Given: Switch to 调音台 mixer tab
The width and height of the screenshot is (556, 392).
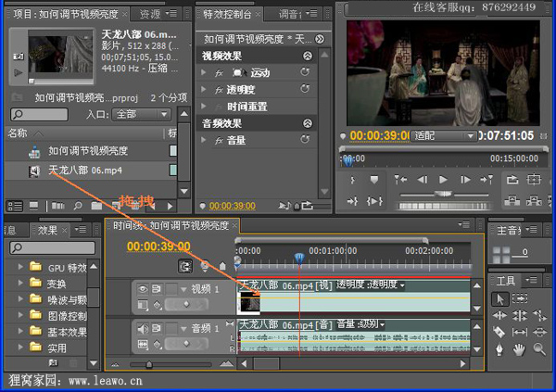Looking at the screenshot, I should pyautogui.click(x=290, y=14).
